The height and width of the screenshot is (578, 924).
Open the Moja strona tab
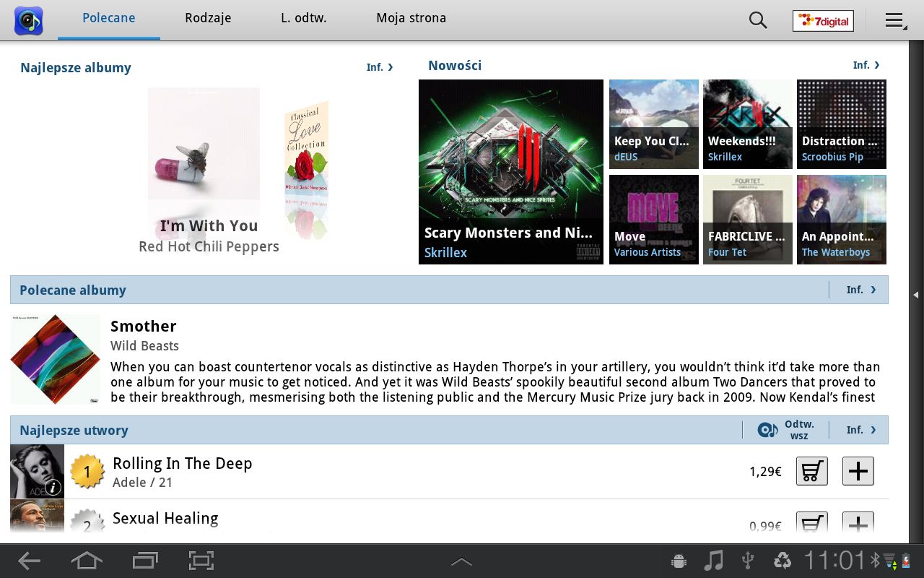411,19
